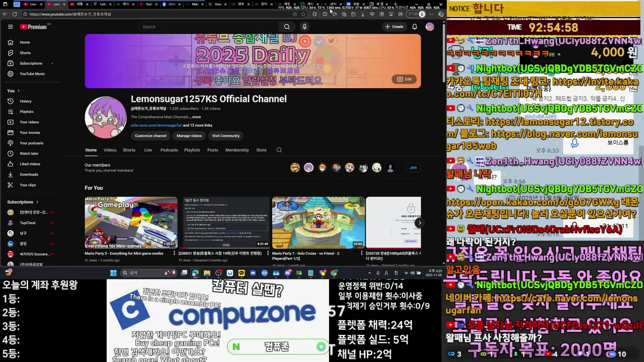
Task: Open Your clips in the sidebar
Action: [28, 185]
